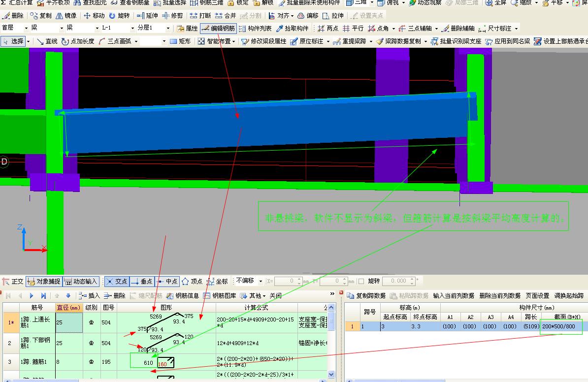
Task: Select the 修剪 (Trim) tool
Action: 172,16
